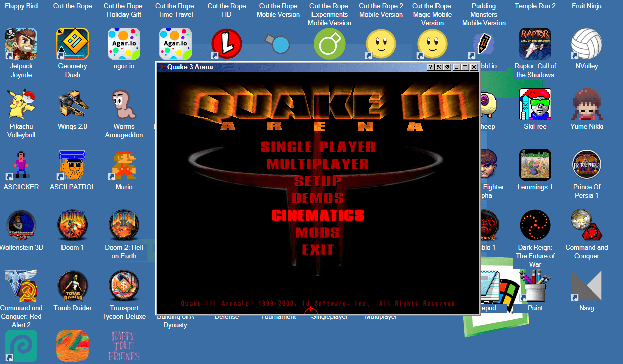Select MULTIPLAYER in the Quake III menu
The image size is (623, 364).
pos(318,164)
